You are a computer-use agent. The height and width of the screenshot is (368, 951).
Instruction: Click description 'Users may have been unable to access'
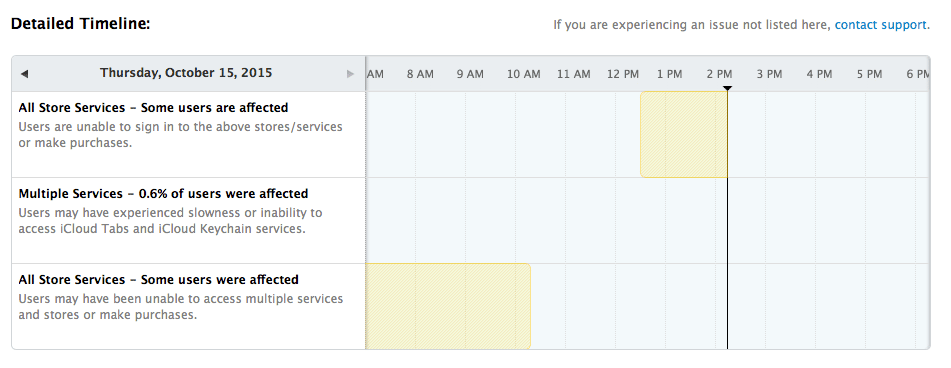[x=181, y=307]
